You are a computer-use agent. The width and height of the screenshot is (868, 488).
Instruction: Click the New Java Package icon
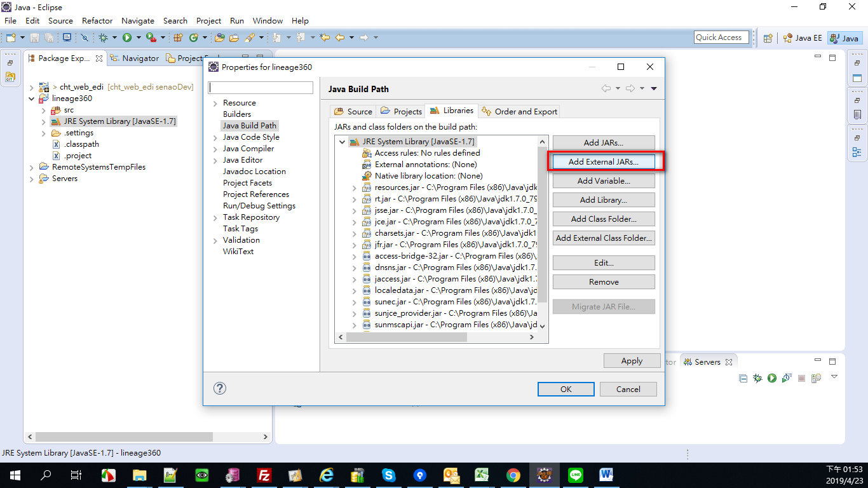pyautogui.click(x=178, y=37)
